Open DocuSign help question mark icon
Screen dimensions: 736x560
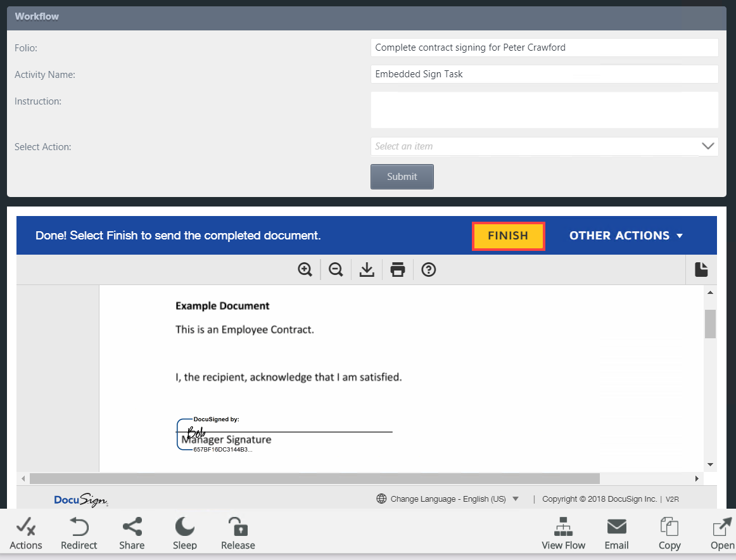(429, 269)
